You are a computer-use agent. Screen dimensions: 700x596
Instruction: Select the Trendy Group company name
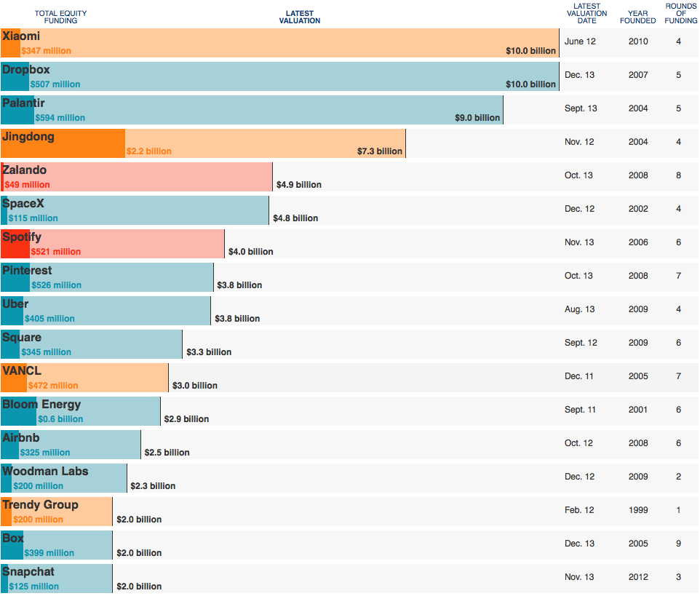coord(40,505)
